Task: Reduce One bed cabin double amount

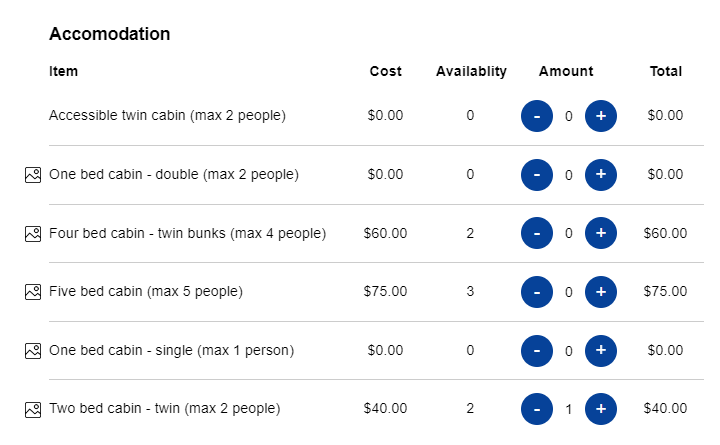Action: 537,175
